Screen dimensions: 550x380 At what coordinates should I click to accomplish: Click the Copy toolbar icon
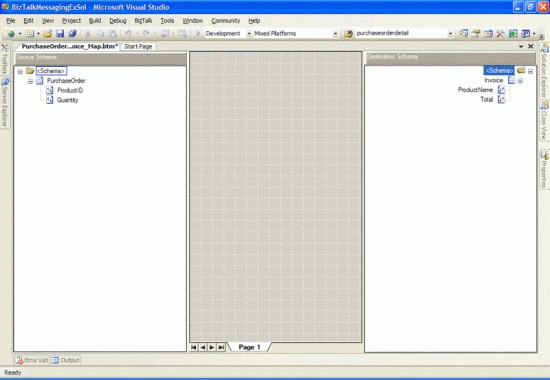tap(100, 33)
